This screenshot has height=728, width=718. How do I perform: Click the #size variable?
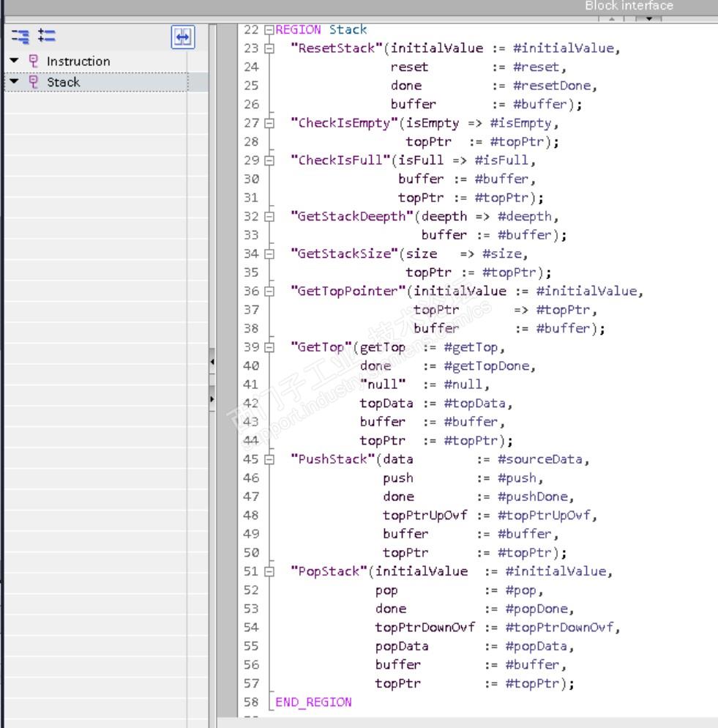[501, 253]
